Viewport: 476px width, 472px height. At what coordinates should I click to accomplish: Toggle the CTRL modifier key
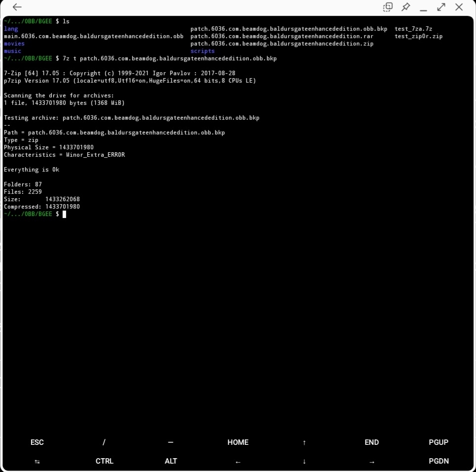click(x=104, y=461)
